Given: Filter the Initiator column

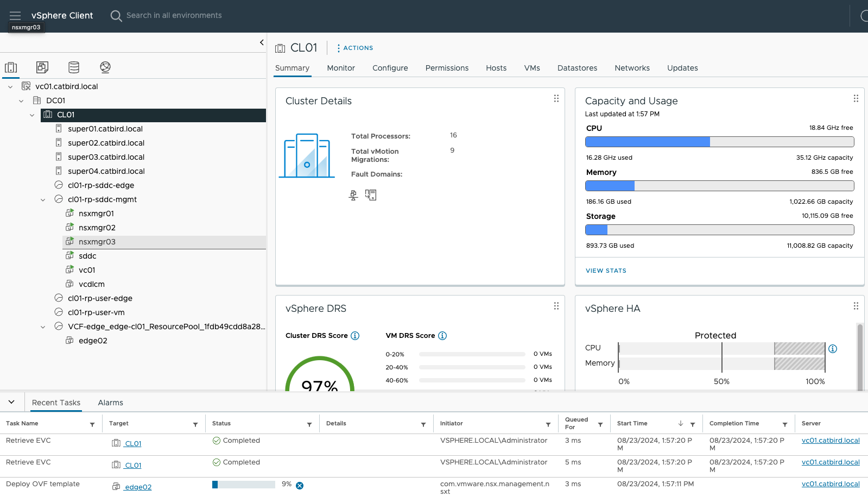Looking at the screenshot, I should click(548, 424).
